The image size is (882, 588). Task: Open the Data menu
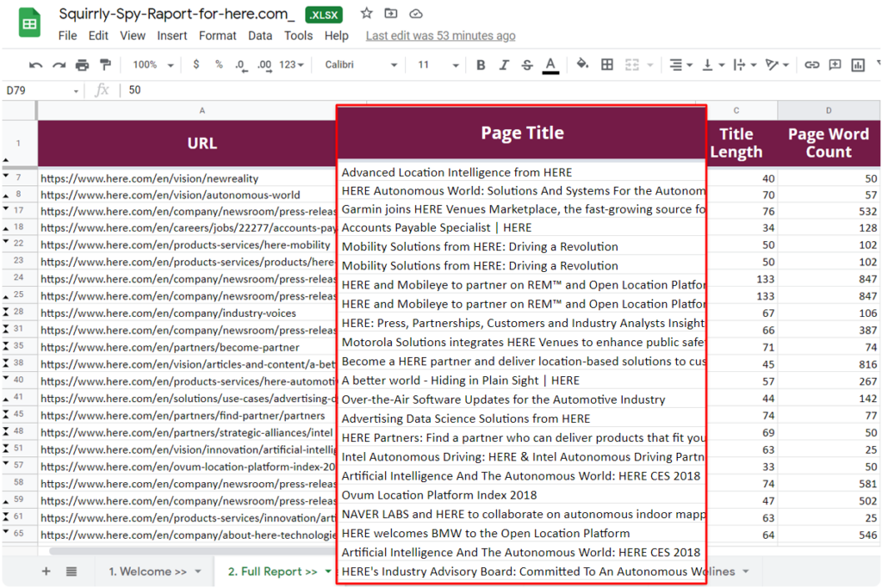(260, 36)
